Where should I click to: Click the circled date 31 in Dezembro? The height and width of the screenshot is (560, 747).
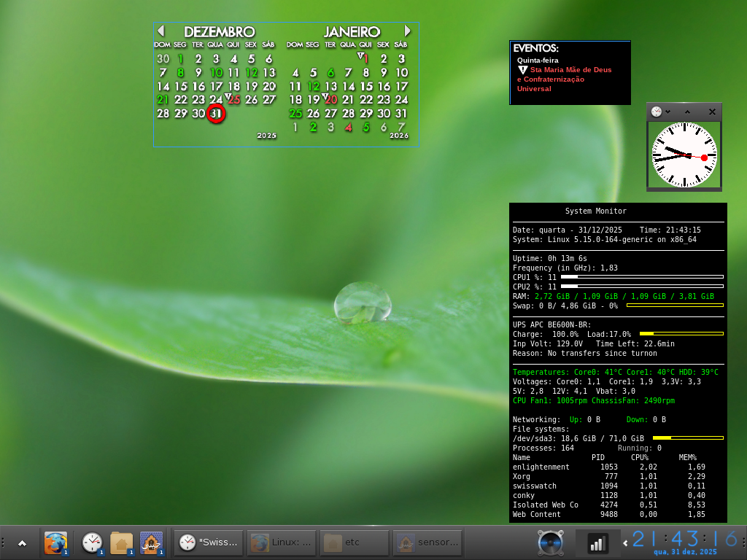215,114
